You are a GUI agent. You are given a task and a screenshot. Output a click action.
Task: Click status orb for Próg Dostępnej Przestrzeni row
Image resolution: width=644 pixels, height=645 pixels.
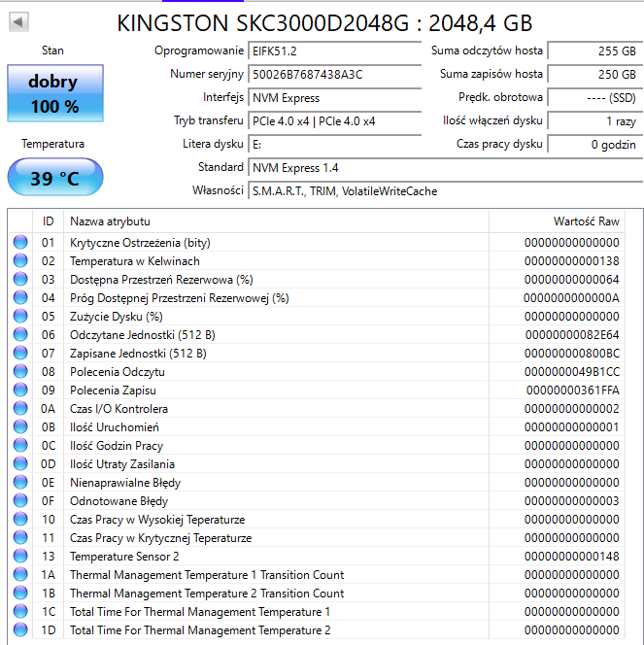[x=20, y=297]
